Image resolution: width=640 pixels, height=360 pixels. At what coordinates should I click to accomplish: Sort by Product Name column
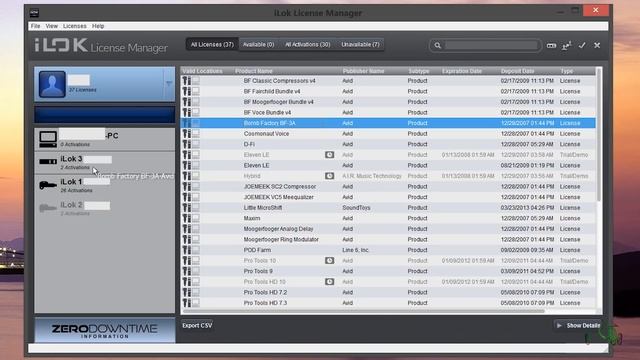253,71
